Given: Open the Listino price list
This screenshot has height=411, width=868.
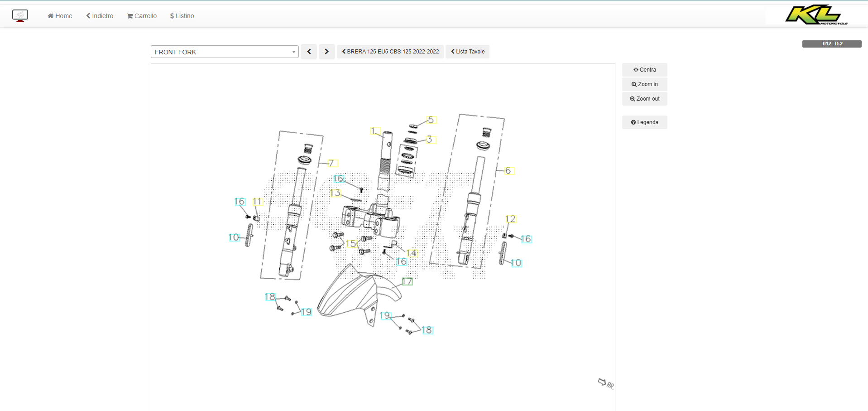Looking at the screenshot, I should 182,16.
